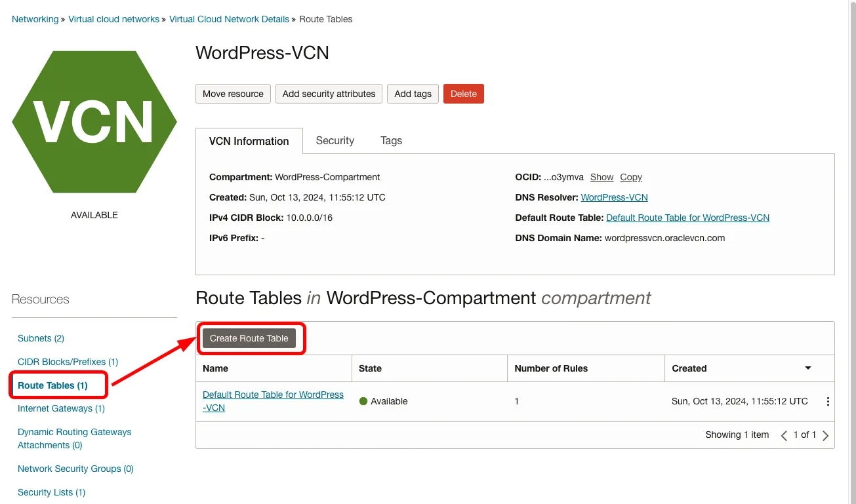
Task: Click the WordPress-Compartment compartment value
Action: tap(327, 177)
